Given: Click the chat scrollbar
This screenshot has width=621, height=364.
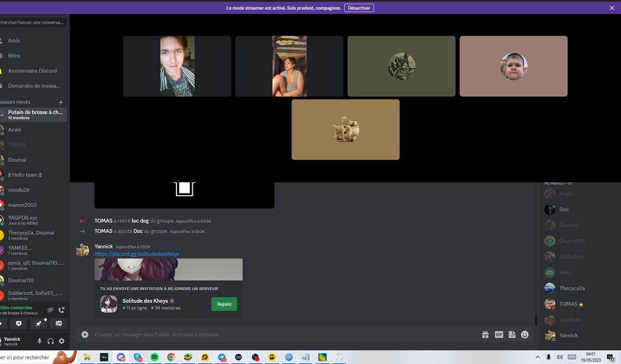Looking at the screenshot, I should [535, 320].
